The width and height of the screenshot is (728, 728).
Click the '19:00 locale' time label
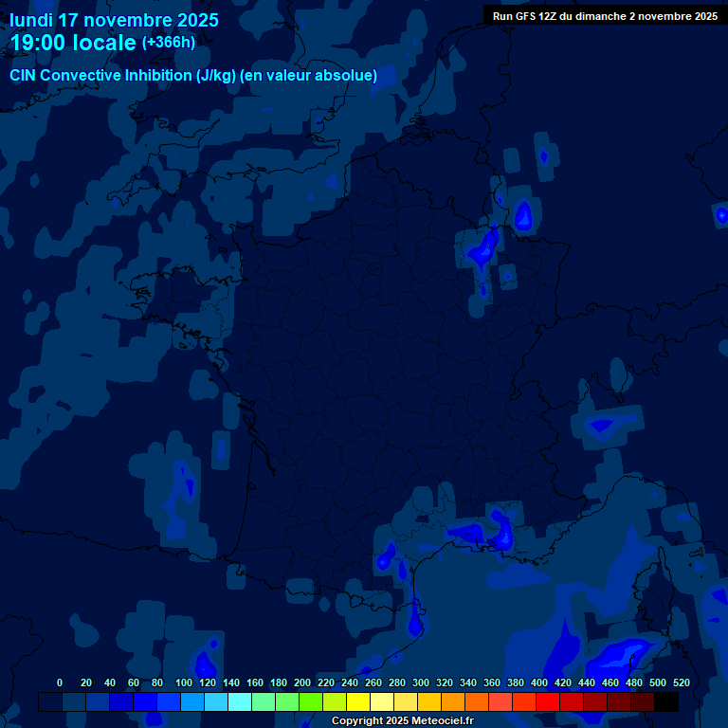(73, 43)
